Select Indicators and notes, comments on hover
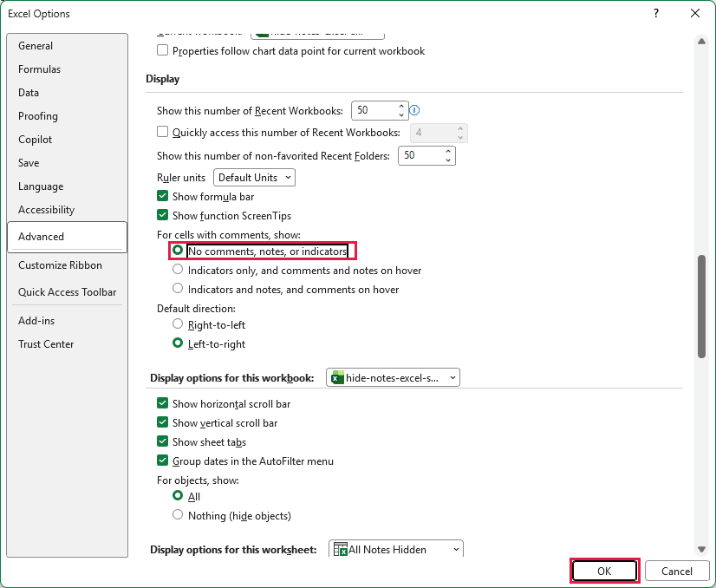The height and width of the screenshot is (588, 716). 178,289
